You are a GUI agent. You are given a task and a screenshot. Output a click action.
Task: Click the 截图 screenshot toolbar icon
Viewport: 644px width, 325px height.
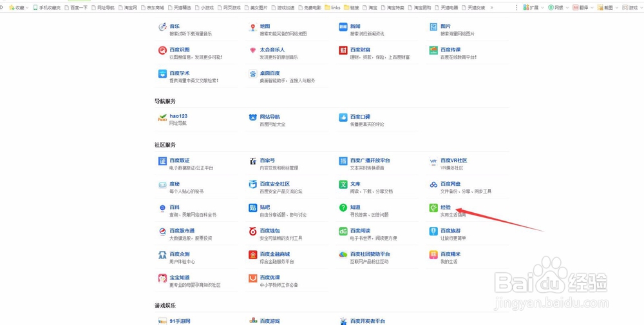[600, 7]
